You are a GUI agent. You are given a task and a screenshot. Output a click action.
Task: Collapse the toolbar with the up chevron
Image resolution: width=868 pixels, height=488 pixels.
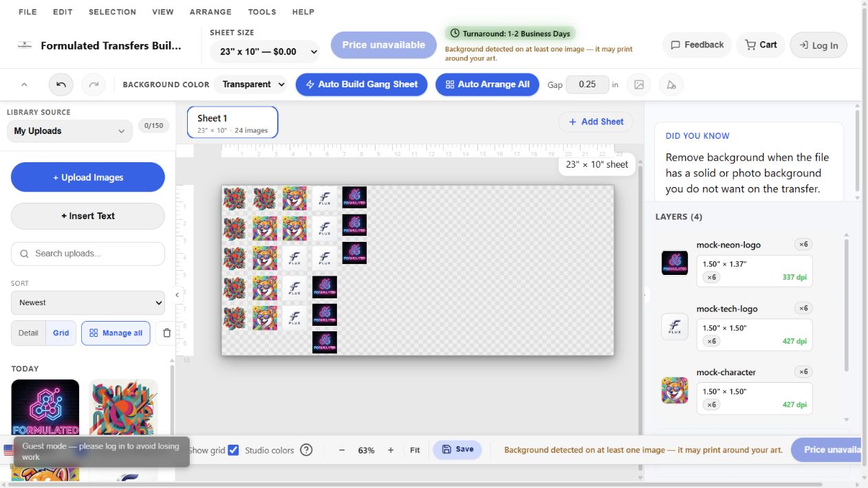24,85
